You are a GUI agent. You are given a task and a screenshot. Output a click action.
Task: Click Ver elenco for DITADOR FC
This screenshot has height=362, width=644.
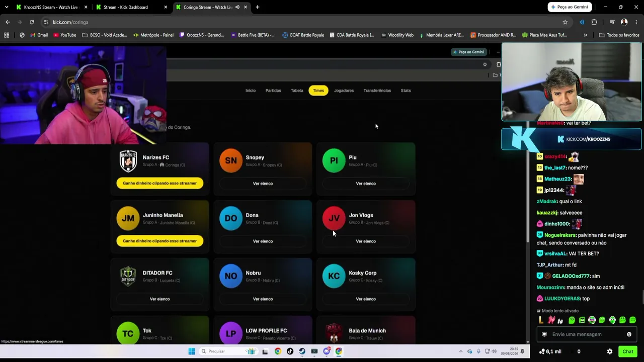[x=159, y=299]
